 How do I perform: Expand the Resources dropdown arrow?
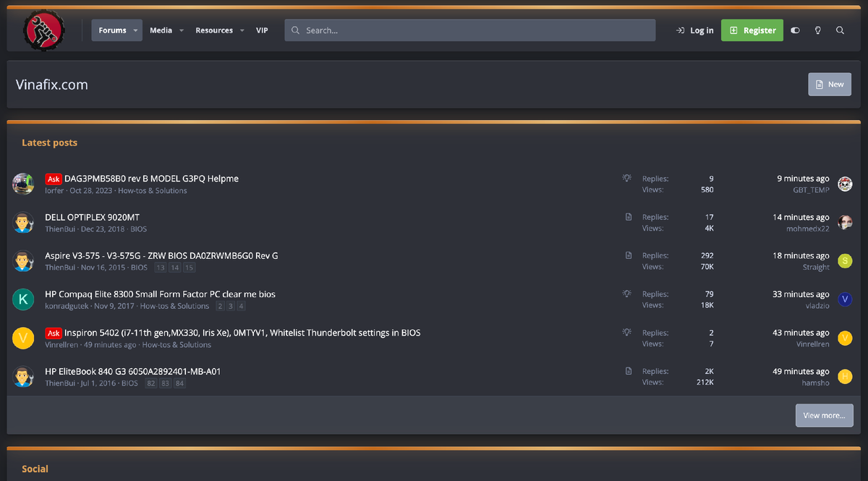242,30
